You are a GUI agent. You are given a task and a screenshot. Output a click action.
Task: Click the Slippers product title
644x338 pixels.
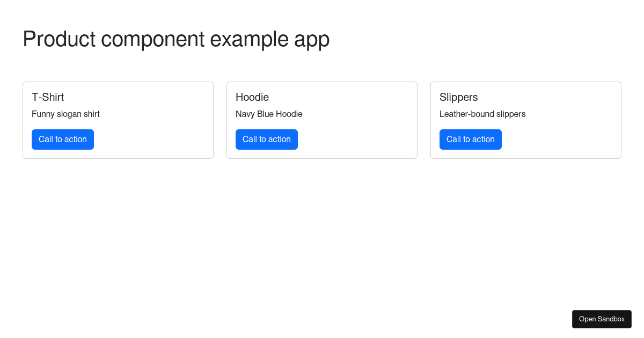point(459,97)
